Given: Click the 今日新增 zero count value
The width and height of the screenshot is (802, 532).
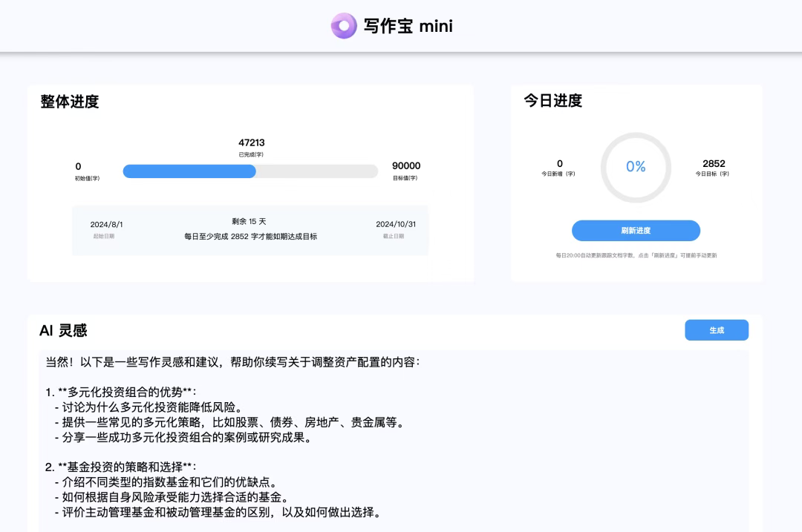Looking at the screenshot, I should pyautogui.click(x=560, y=163).
